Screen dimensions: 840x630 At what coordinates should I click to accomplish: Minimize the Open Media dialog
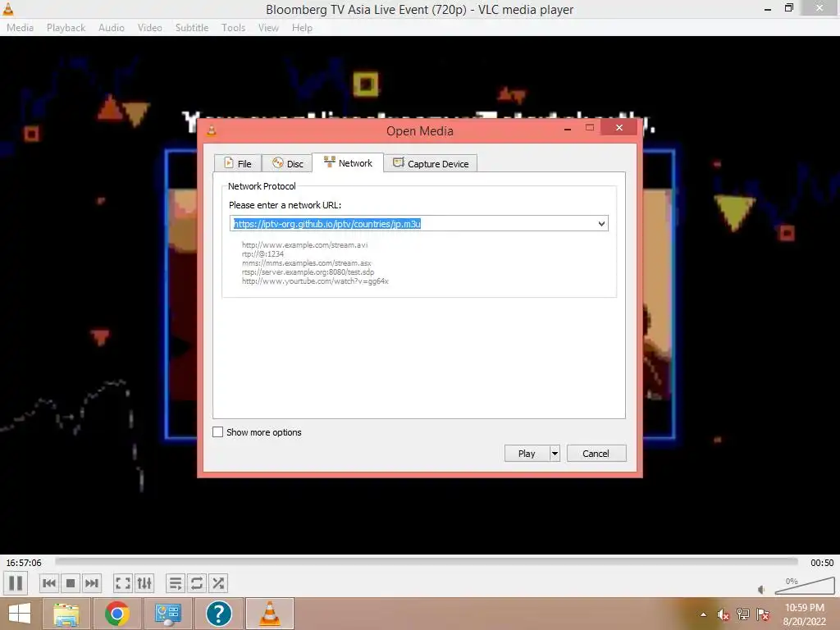[568, 129]
